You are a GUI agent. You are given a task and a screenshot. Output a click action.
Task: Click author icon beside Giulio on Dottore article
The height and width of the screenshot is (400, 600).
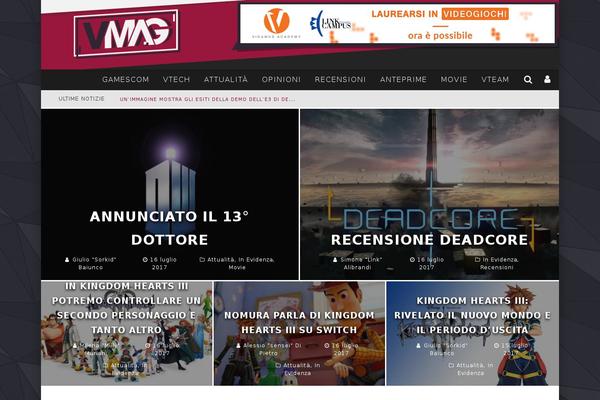67,260
